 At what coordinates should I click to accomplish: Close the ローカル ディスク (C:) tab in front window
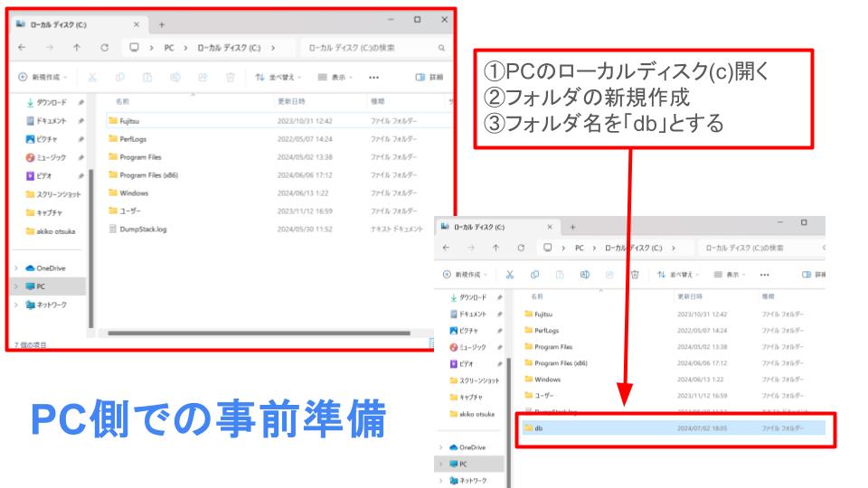tap(550, 227)
